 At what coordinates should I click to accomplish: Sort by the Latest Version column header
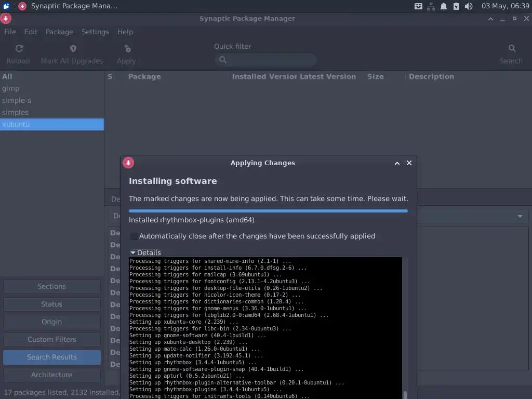click(x=328, y=77)
